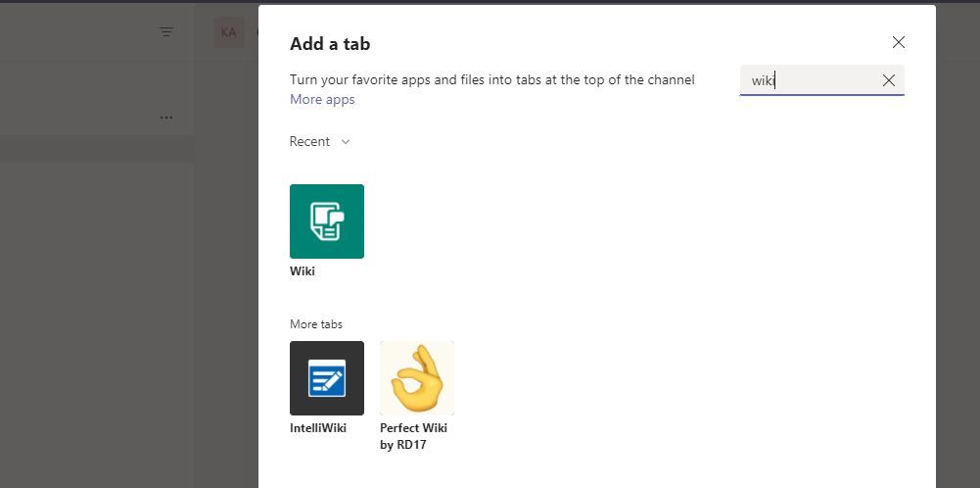Close the Add a tab dialog
Image resolution: width=980 pixels, height=488 pixels.
(x=898, y=42)
